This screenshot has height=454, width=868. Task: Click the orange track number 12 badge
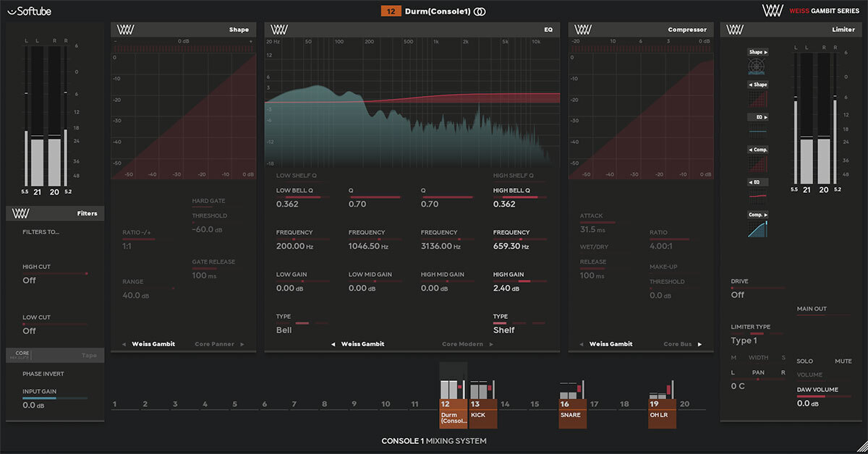point(391,12)
